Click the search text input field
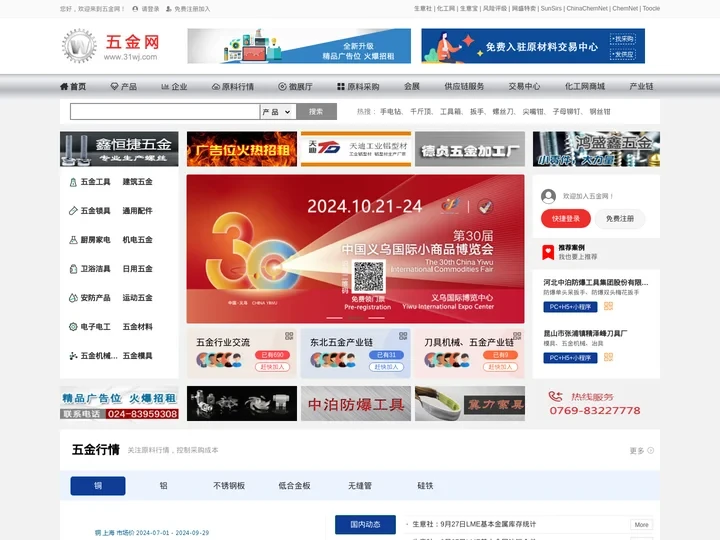 (165, 112)
